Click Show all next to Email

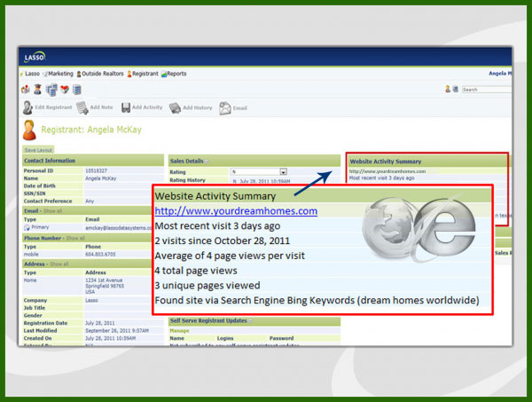(52, 211)
